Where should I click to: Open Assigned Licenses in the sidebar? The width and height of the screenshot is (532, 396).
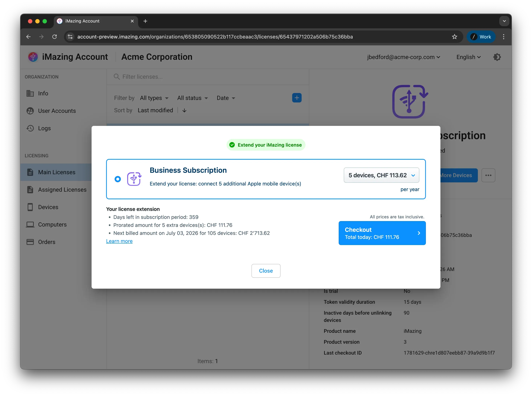[62, 190]
